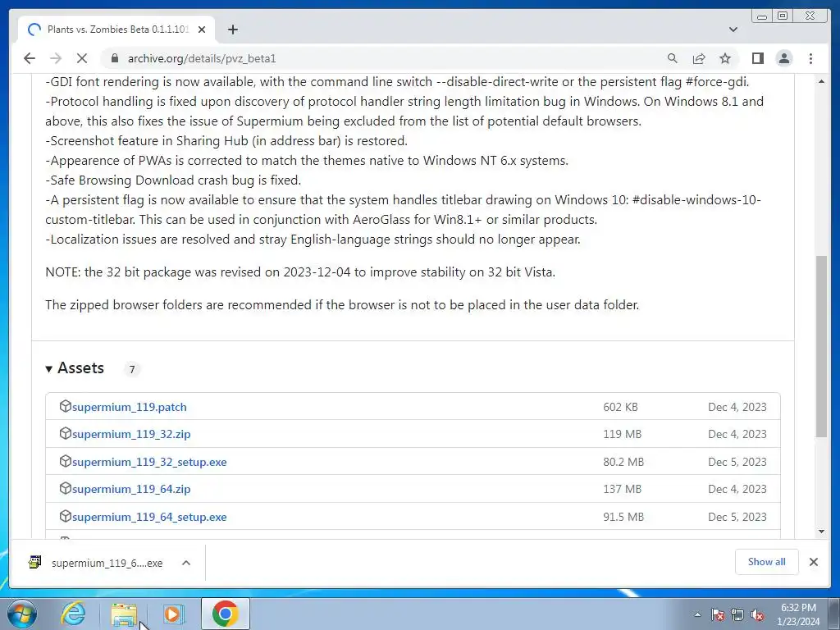Click package icon beside supermium_119_64.zip
The height and width of the screenshot is (630, 840).
pyautogui.click(x=66, y=488)
